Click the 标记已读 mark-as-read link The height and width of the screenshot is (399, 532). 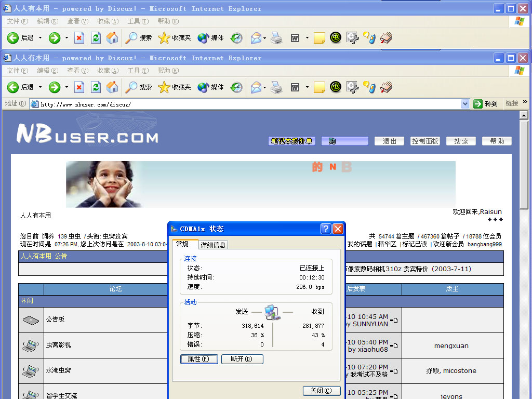pos(415,244)
